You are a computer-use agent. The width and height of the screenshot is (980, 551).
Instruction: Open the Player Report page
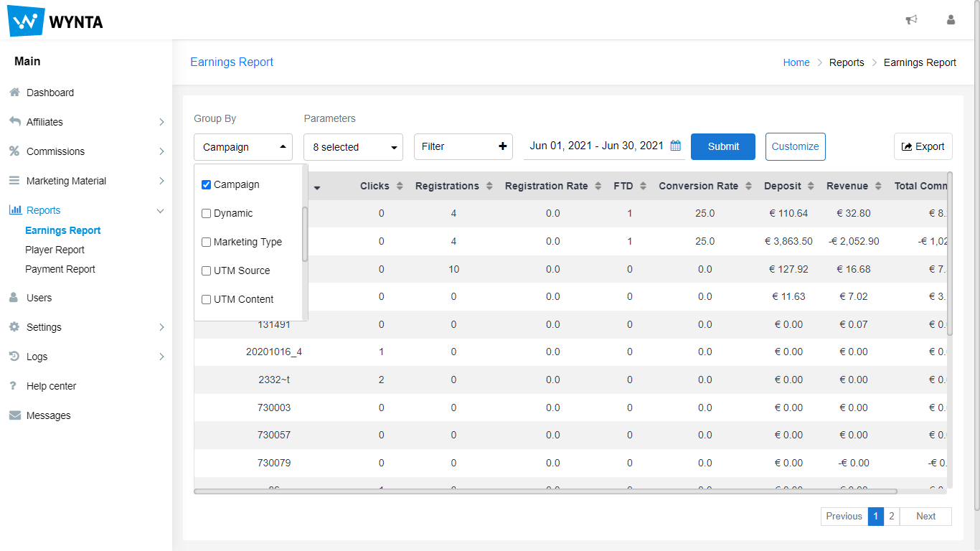click(55, 250)
